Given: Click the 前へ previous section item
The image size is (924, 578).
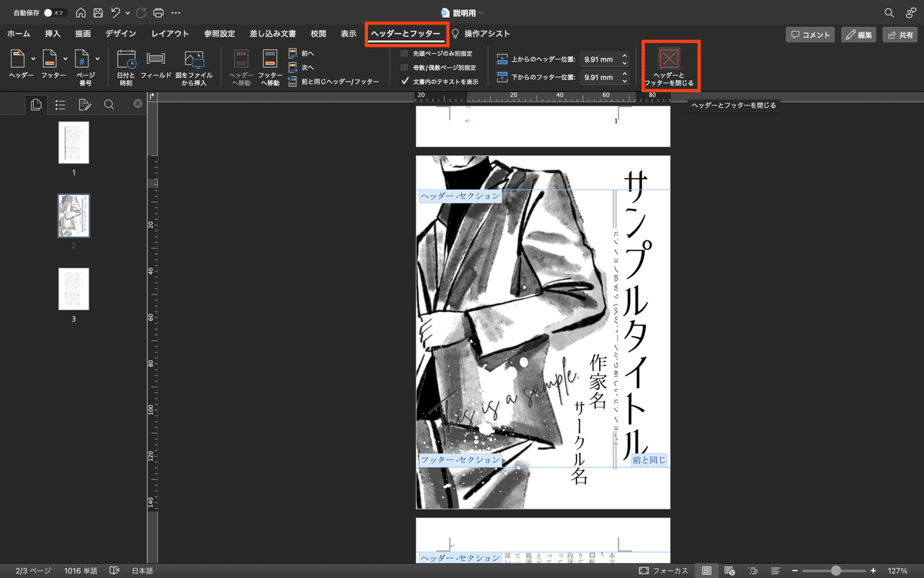Looking at the screenshot, I should point(301,54).
